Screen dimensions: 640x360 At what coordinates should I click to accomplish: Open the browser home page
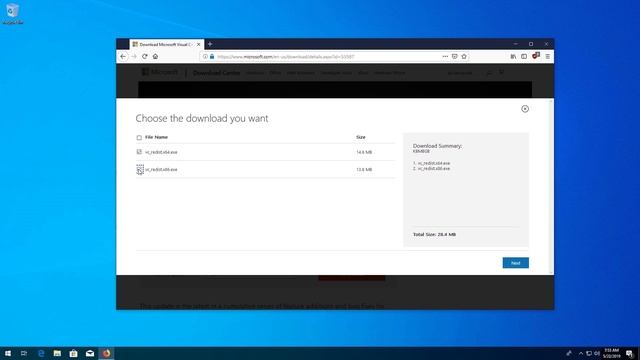tap(156, 56)
